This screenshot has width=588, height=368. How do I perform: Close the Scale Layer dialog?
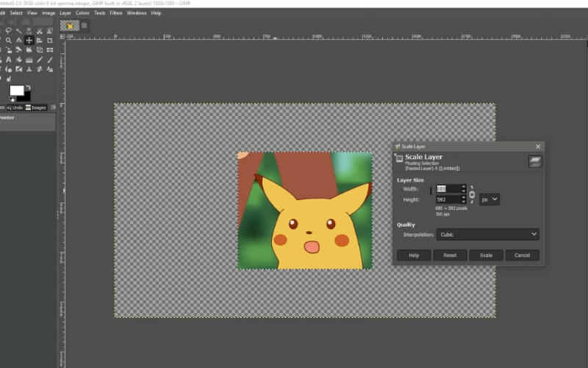(538, 146)
